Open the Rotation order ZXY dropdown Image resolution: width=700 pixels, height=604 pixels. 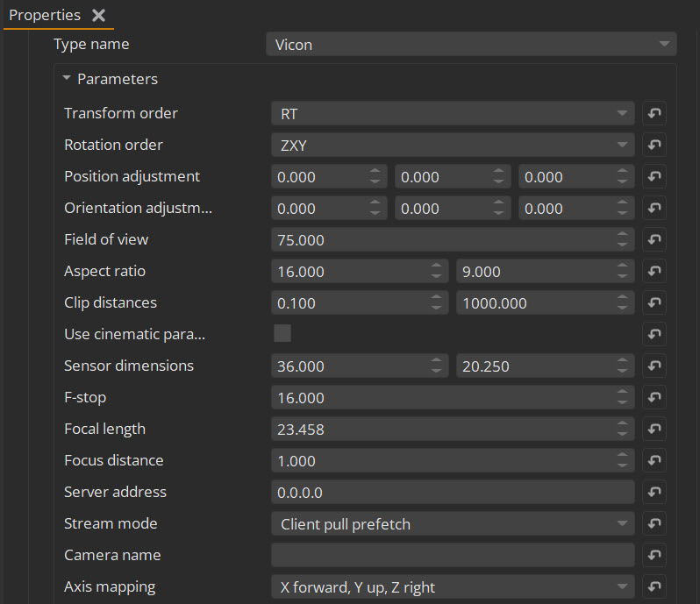click(x=452, y=145)
